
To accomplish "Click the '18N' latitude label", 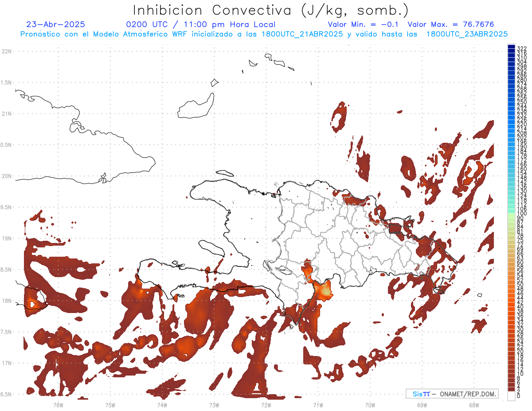I will (x=7, y=301).
